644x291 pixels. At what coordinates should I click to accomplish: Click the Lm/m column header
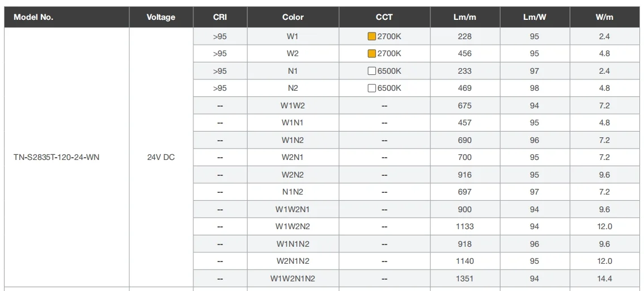pos(465,17)
